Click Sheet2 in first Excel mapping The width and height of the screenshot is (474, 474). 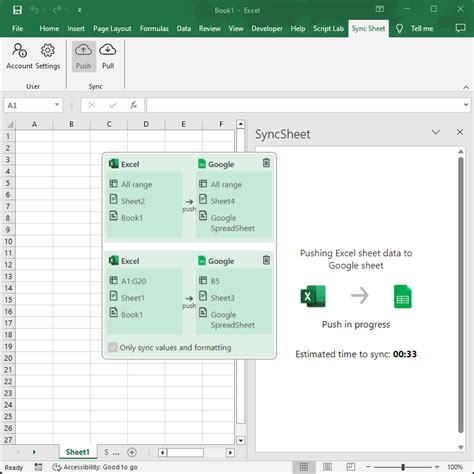coord(133,201)
